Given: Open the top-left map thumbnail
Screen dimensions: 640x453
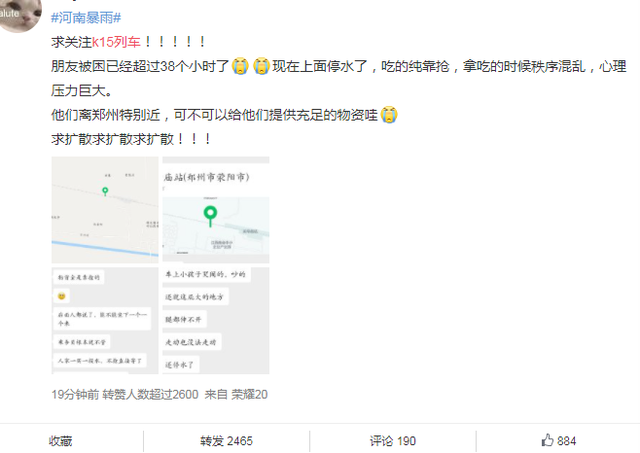Looking at the screenshot, I should tap(105, 209).
